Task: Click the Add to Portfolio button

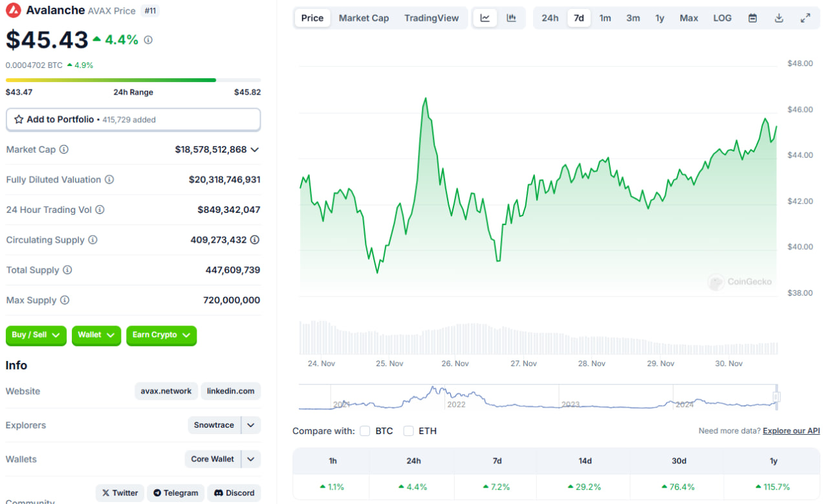Action: click(x=133, y=120)
